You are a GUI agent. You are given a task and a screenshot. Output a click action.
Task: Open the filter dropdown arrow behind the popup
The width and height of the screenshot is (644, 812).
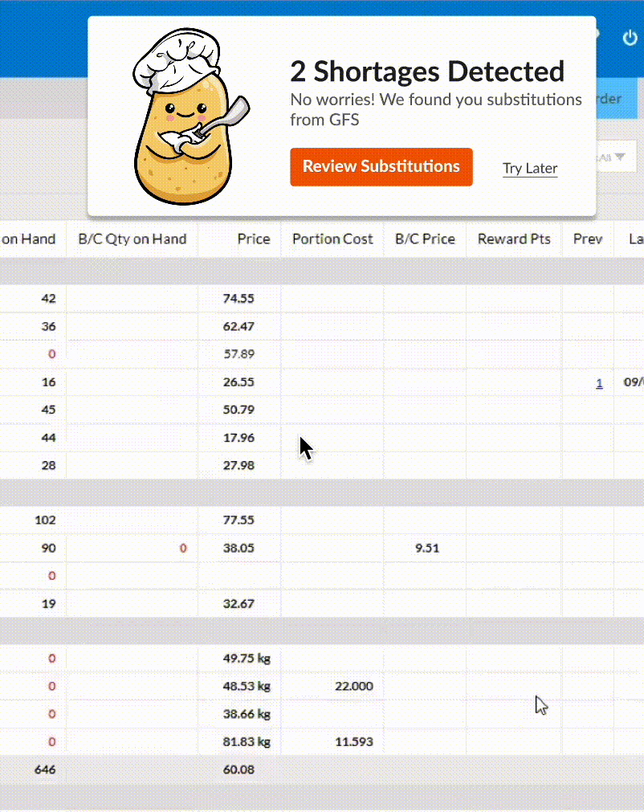(619, 157)
